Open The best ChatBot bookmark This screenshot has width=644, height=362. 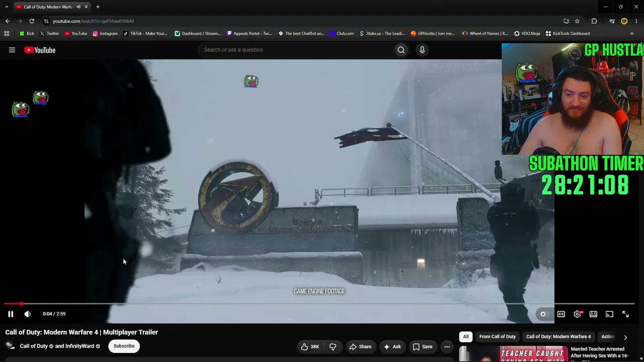click(301, 34)
